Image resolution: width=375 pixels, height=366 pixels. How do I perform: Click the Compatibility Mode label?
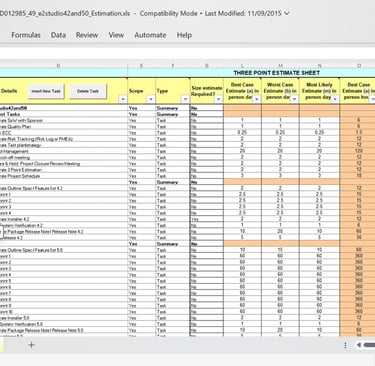pos(168,14)
